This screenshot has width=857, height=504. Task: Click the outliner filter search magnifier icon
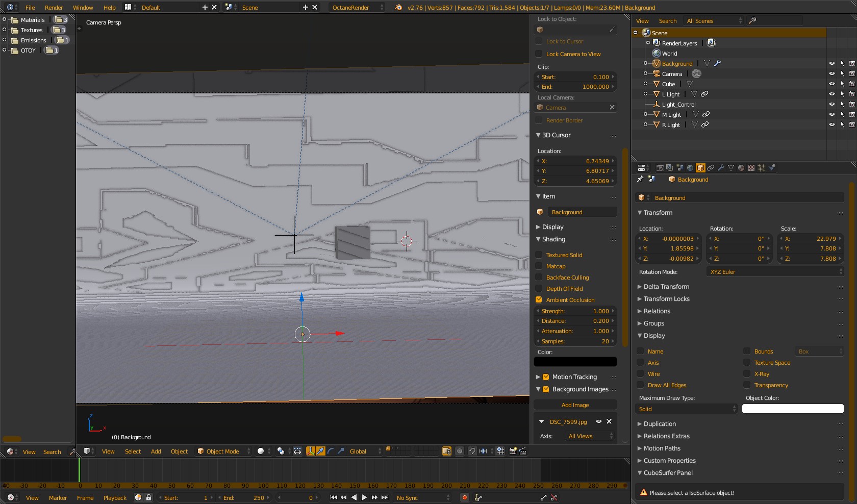(x=752, y=20)
